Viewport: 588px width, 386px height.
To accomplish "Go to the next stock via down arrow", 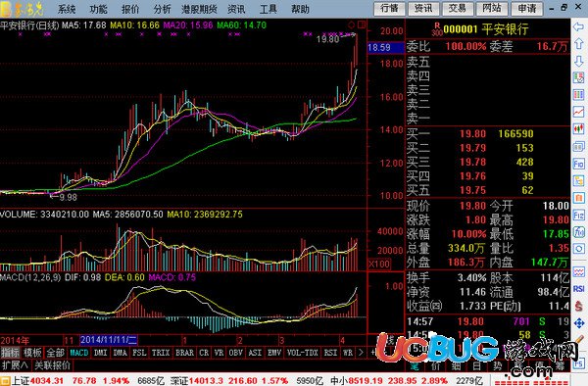I will click(578, 61).
